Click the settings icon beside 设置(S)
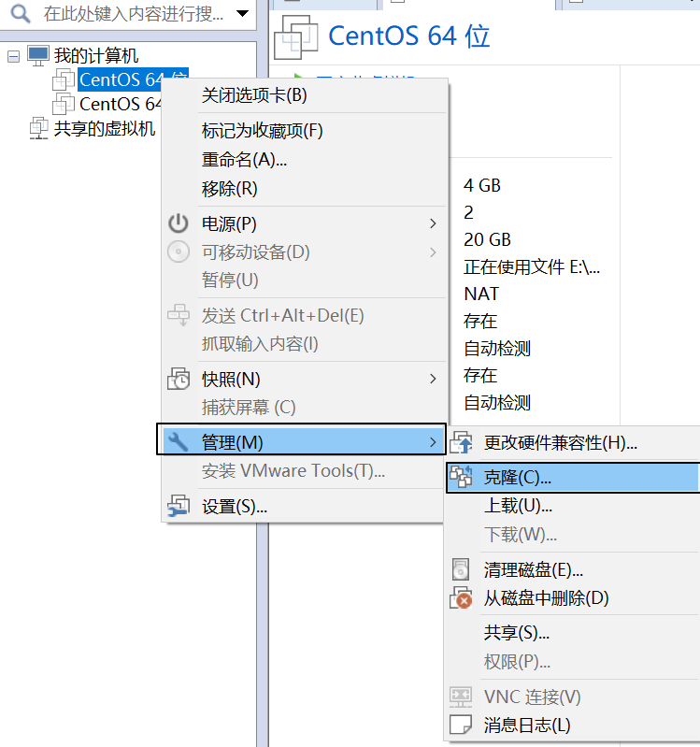The width and height of the screenshot is (700, 747). 179,506
